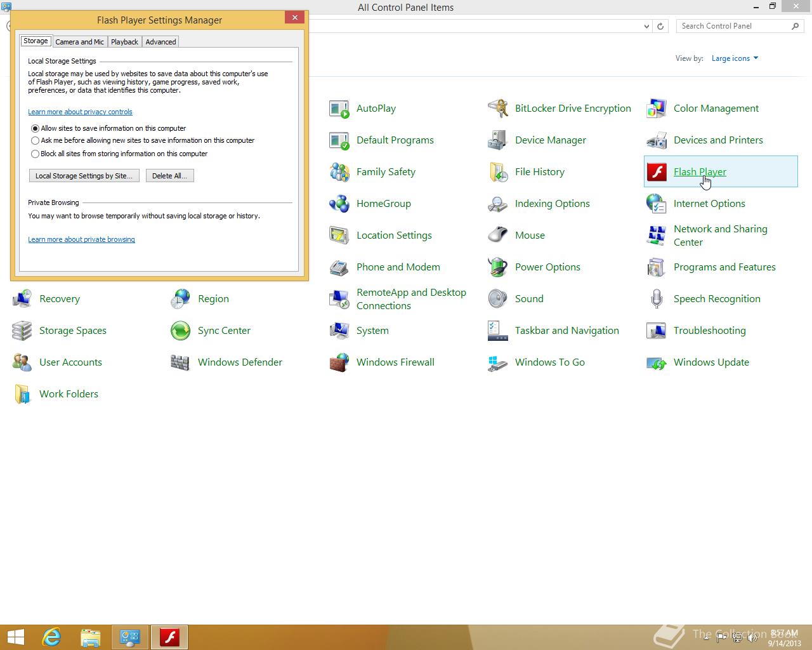Open the Power Options icon
Screen dimensions: 812x650
(x=498, y=267)
